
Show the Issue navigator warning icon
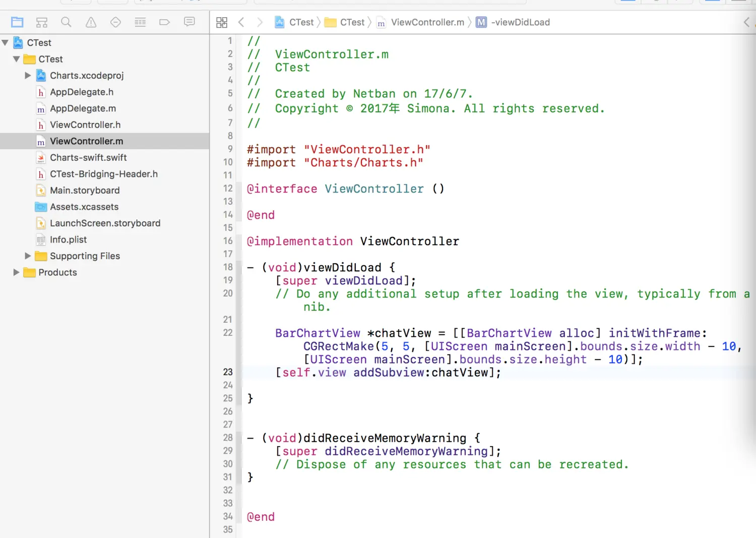(x=91, y=22)
